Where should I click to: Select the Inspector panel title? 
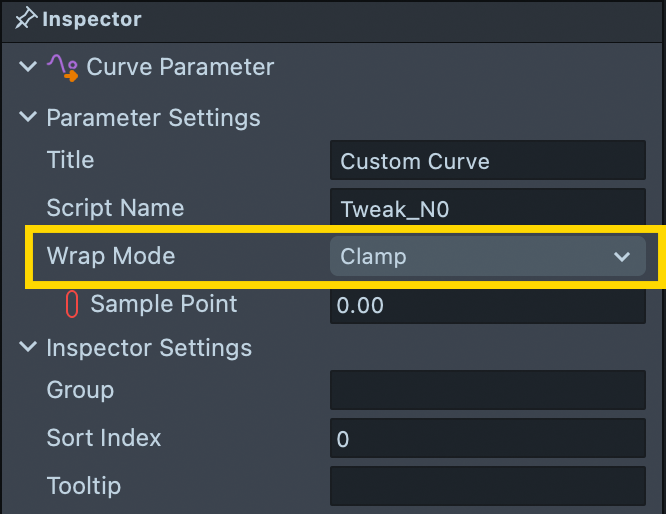pos(92,19)
